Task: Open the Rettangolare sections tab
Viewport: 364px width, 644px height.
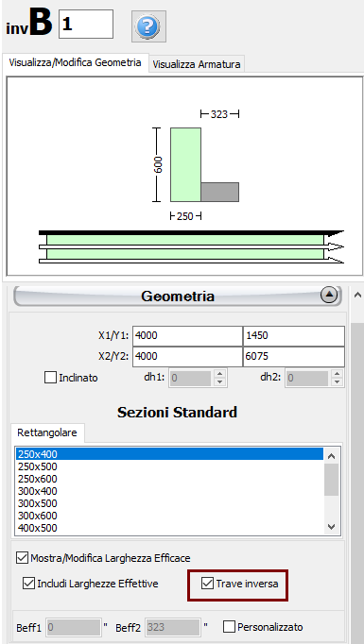Action: pyautogui.click(x=47, y=432)
